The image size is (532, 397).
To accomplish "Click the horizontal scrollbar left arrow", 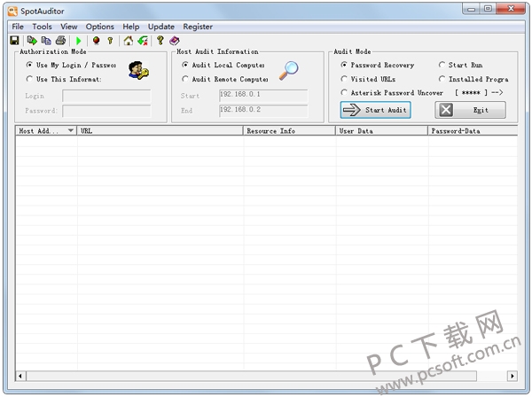I will (x=20, y=376).
